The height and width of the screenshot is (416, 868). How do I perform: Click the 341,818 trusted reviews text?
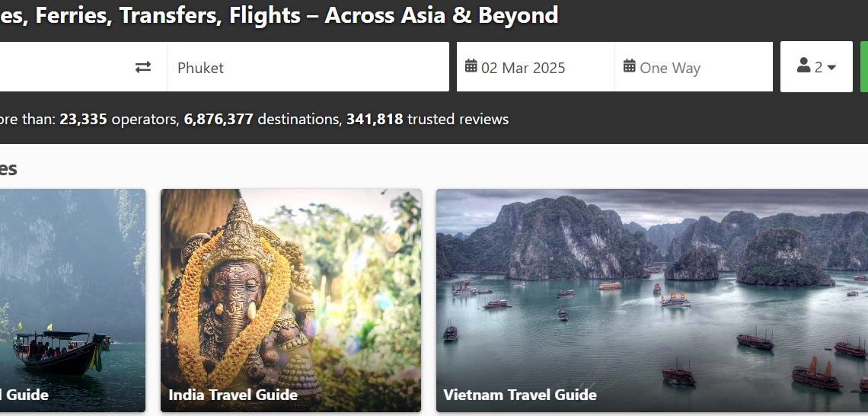(x=427, y=119)
